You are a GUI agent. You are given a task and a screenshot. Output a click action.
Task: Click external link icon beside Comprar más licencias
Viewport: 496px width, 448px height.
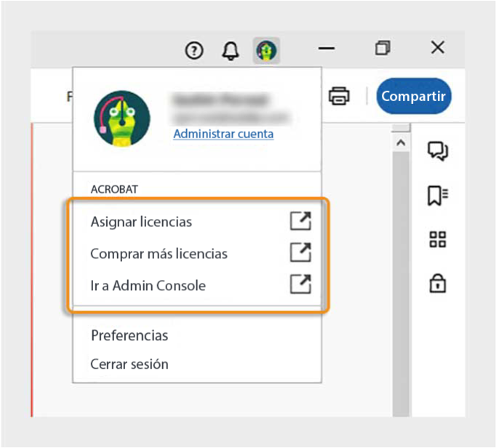pyautogui.click(x=300, y=252)
